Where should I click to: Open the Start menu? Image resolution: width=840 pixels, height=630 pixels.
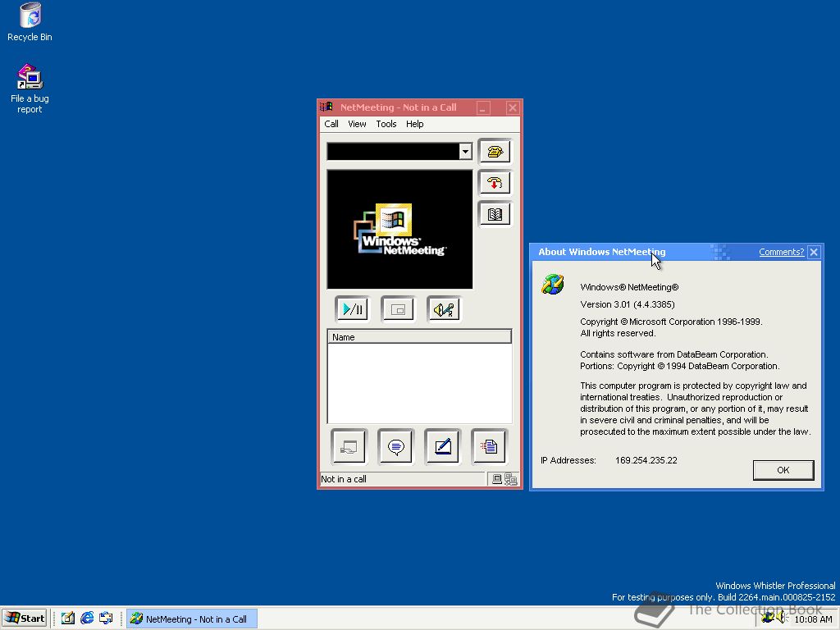25,619
